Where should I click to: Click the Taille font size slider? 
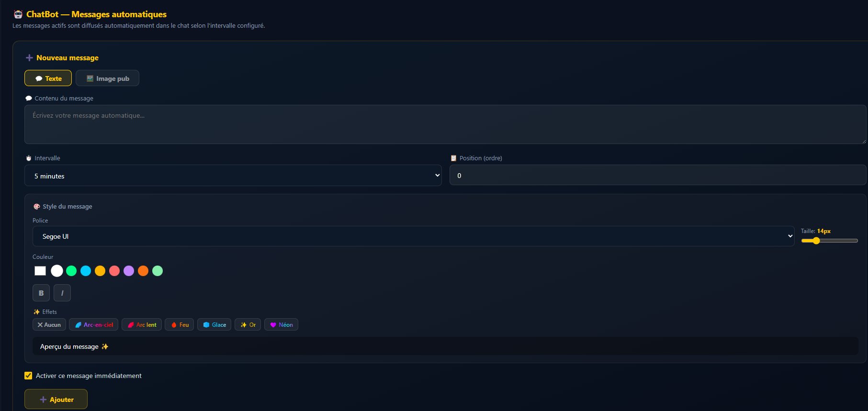pos(829,241)
